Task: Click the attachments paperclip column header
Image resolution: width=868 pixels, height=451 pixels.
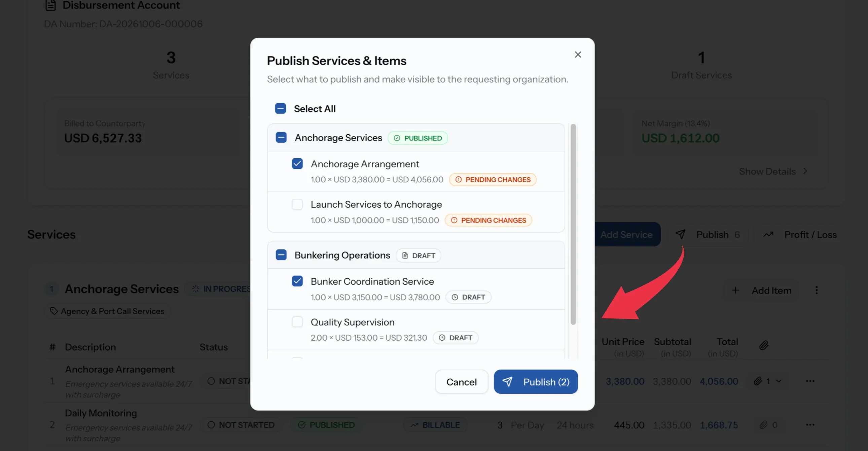Action: coord(764,345)
